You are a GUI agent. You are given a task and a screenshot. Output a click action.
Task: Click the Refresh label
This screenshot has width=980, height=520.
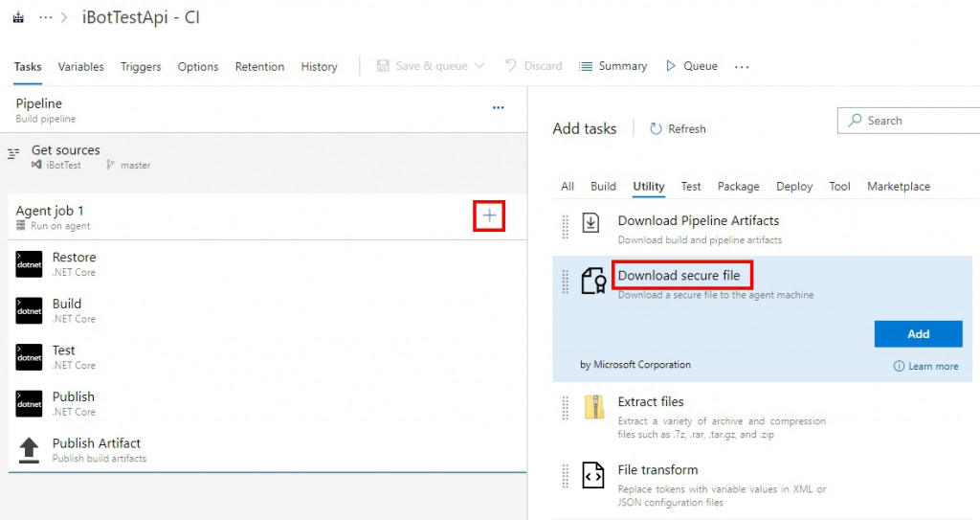687,129
